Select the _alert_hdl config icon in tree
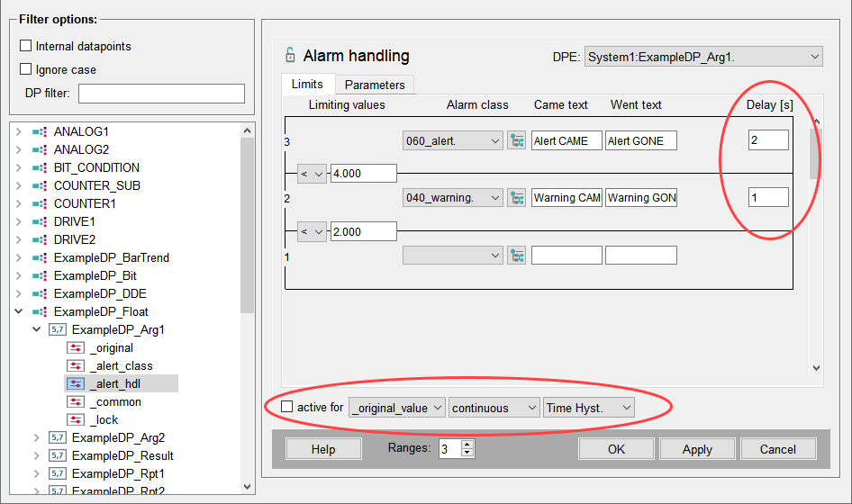 [77, 384]
